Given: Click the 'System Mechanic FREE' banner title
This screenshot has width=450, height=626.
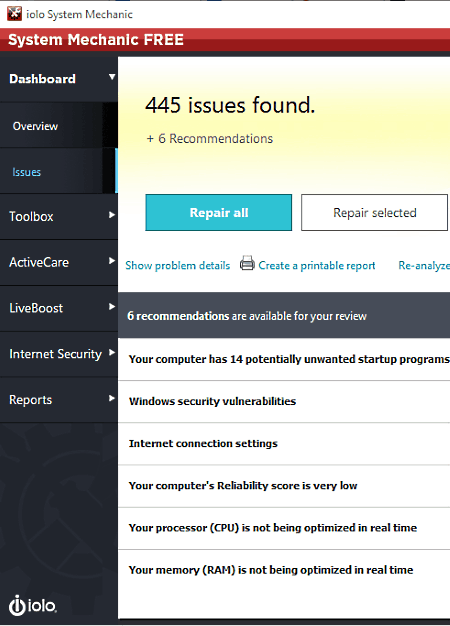Looking at the screenshot, I should (x=96, y=40).
